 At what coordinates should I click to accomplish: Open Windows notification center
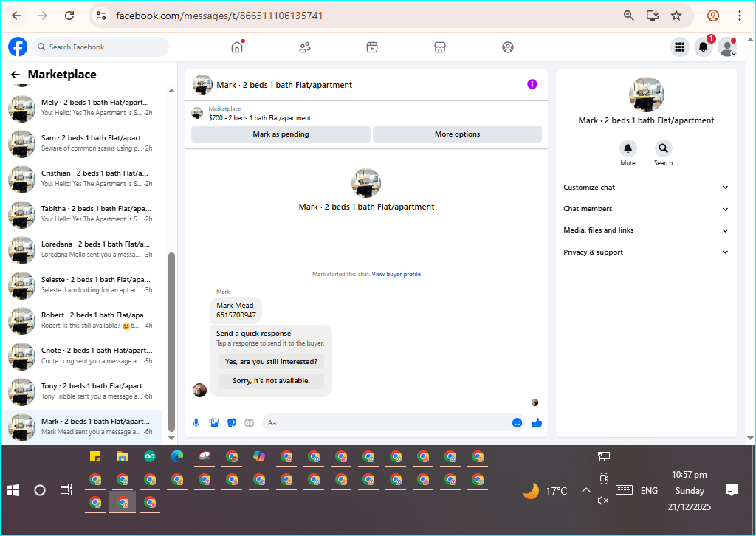[732, 490]
